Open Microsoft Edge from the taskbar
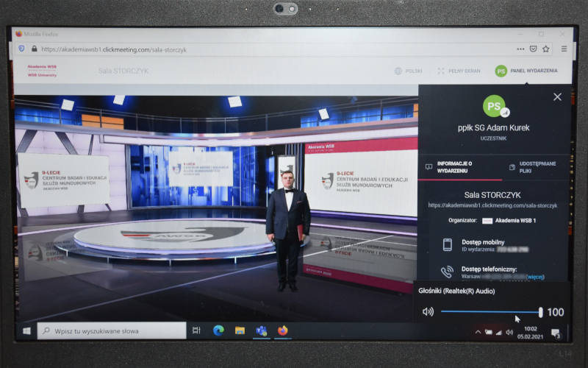The image size is (588, 368). (x=218, y=331)
